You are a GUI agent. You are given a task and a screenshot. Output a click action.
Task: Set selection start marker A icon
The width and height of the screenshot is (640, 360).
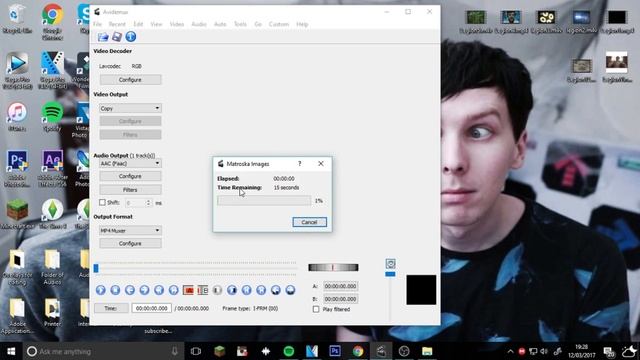188,290
